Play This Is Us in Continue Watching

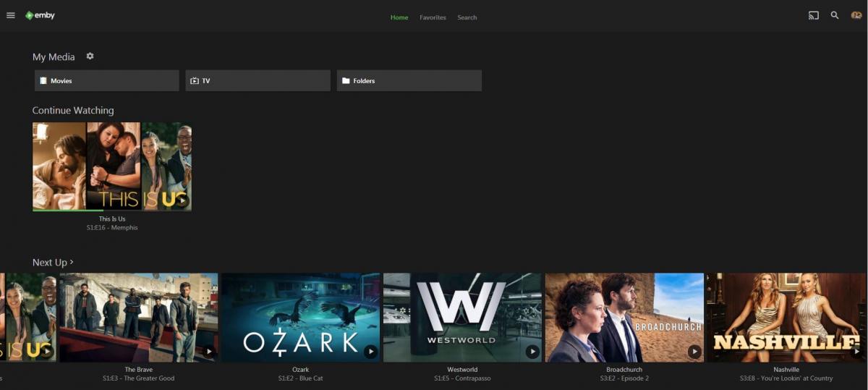[x=181, y=200]
